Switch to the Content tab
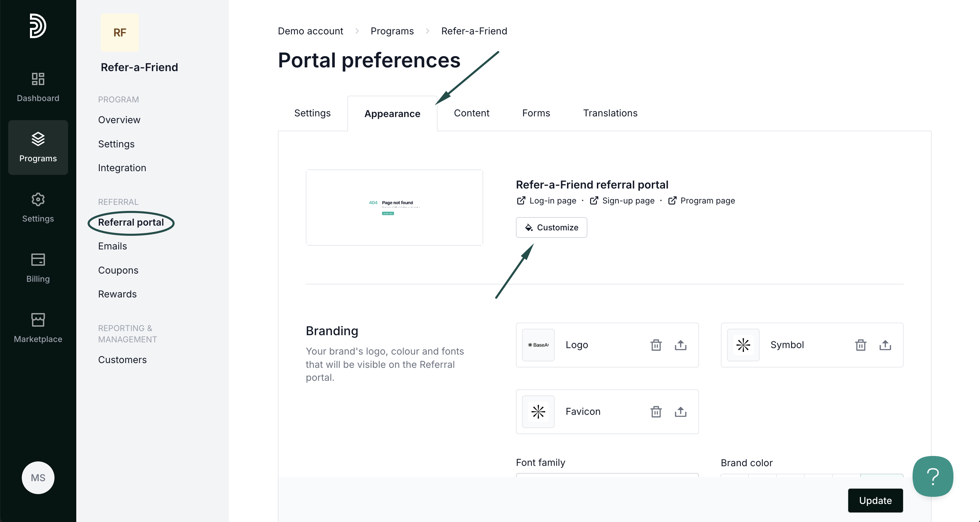The image size is (980, 522). point(471,113)
